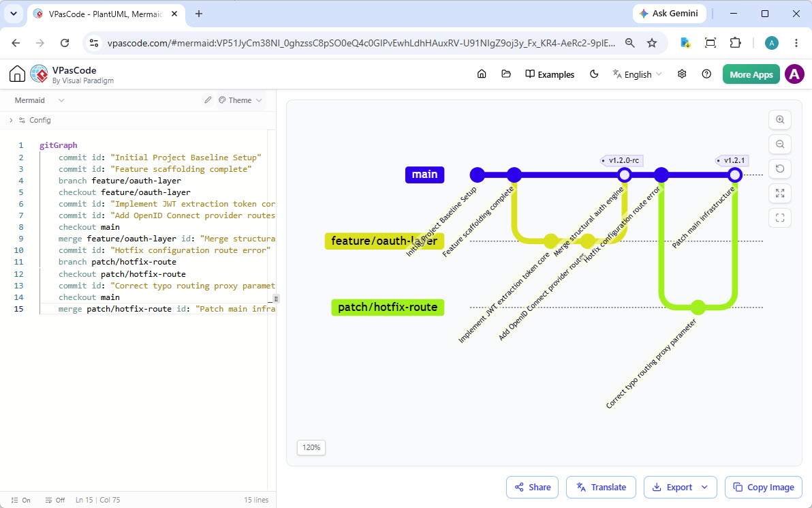Click the fullscreen frame icon in preview
The width and height of the screenshot is (812, 508).
(780, 218)
